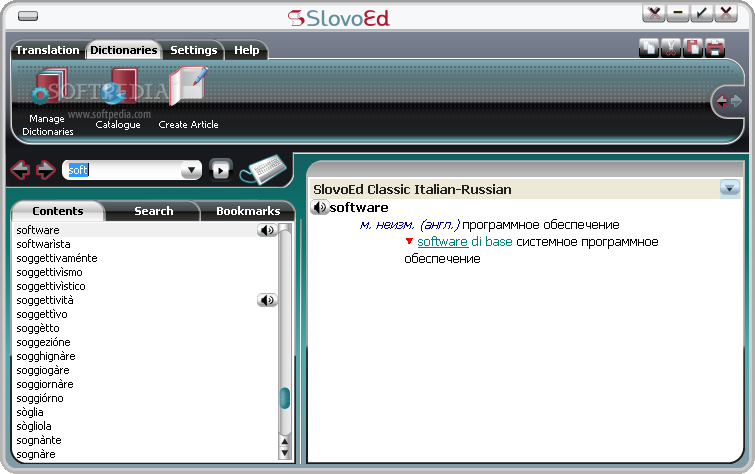755x474 pixels.
Task: Select soggettività entry in the word list
Action: 145,300
